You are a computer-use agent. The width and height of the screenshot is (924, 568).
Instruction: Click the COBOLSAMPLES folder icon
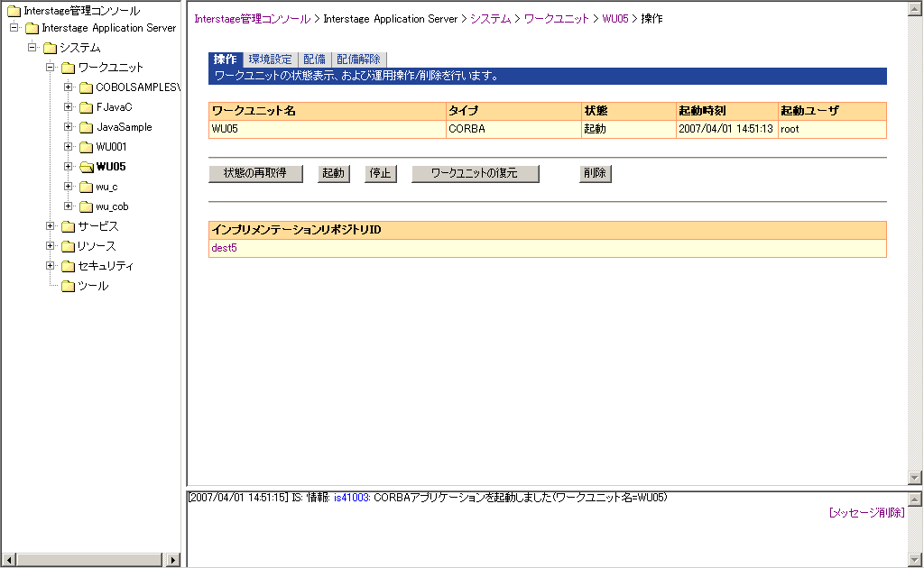click(x=86, y=87)
